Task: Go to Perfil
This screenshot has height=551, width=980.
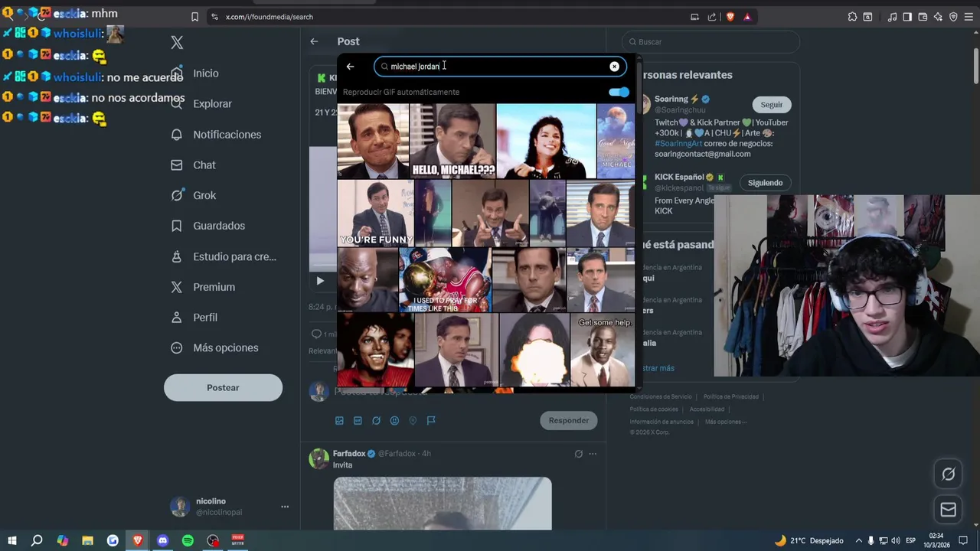Action: (194, 318)
